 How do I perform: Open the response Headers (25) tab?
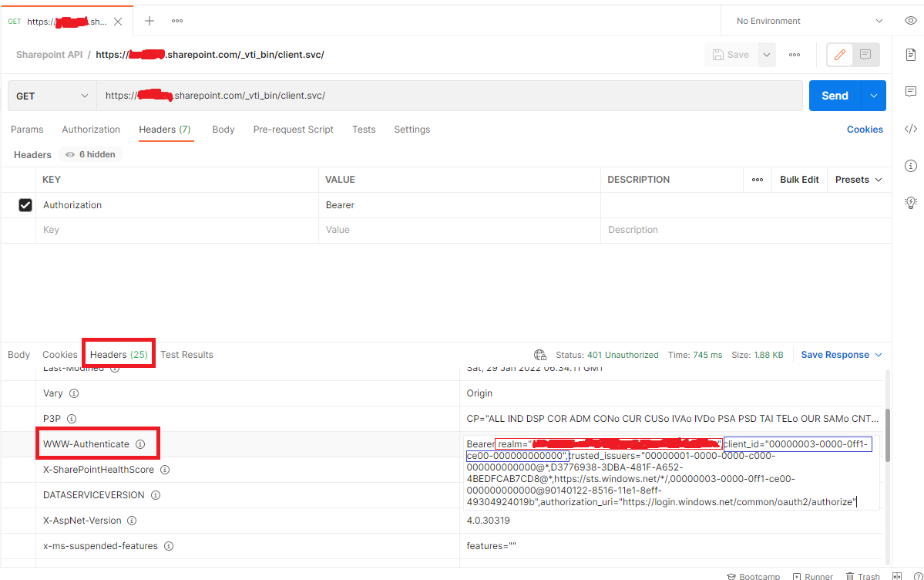pyautogui.click(x=119, y=355)
